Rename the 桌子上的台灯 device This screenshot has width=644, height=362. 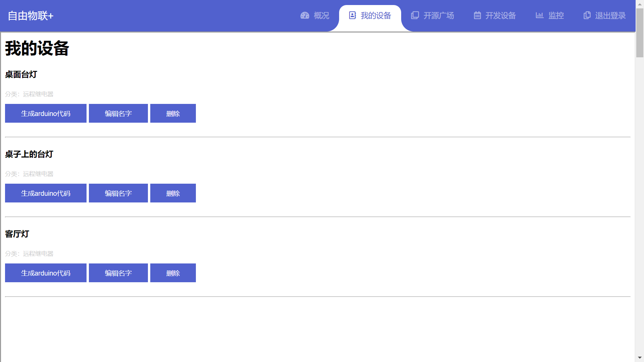tap(118, 193)
